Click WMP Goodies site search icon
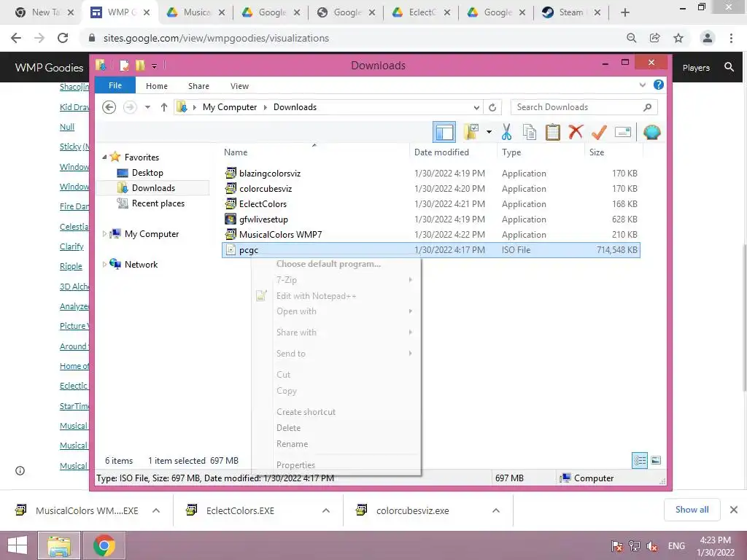747x560 pixels. point(729,67)
